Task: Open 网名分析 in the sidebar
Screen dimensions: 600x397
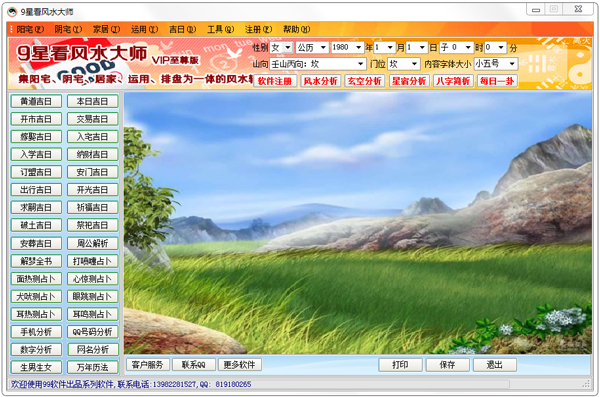Action: click(x=93, y=349)
